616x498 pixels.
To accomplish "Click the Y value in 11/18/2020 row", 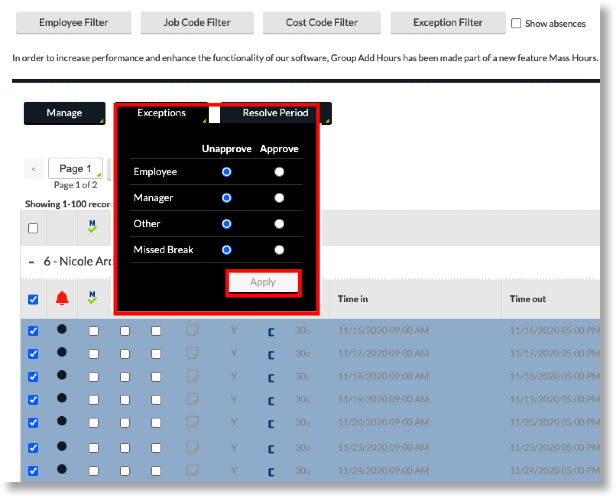I will pyautogui.click(x=234, y=376).
